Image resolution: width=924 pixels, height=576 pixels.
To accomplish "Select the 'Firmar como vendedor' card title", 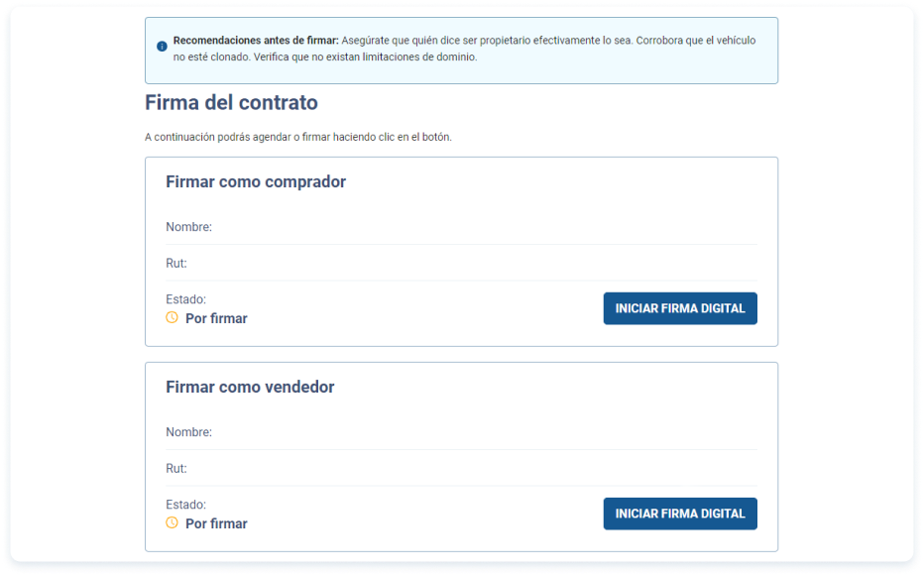I will (250, 388).
